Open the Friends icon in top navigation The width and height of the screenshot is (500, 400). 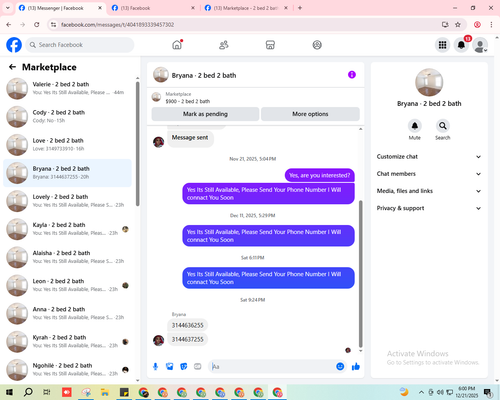[224, 45]
